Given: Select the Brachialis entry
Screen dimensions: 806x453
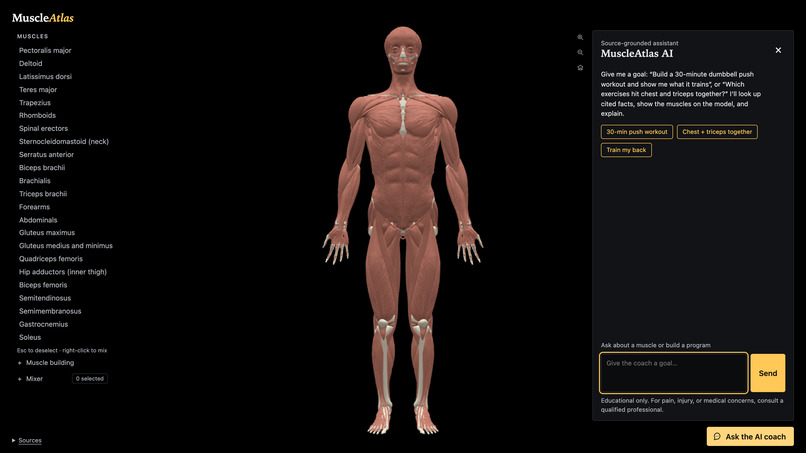Looking at the screenshot, I should [35, 180].
